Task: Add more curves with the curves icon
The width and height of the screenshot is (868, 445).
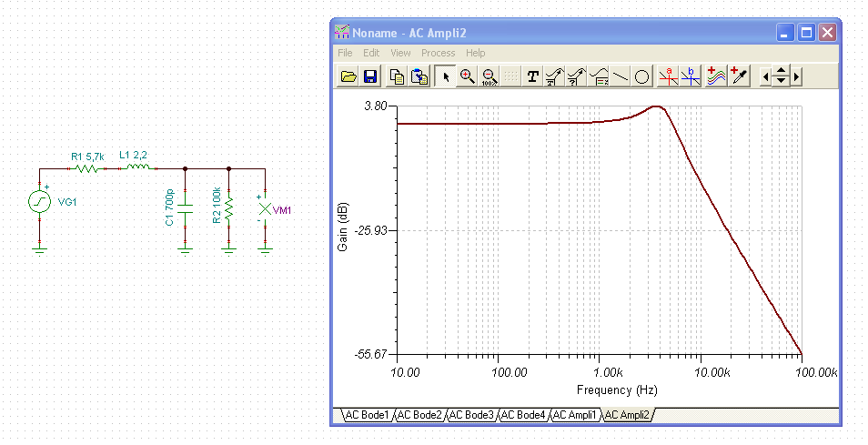Action: click(x=716, y=76)
